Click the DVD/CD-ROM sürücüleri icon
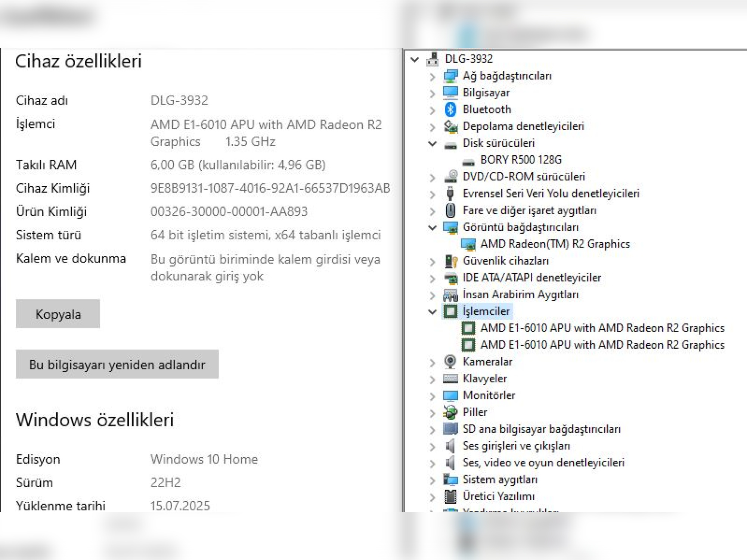This screenshot has height=560, width=747. [450, 177]
